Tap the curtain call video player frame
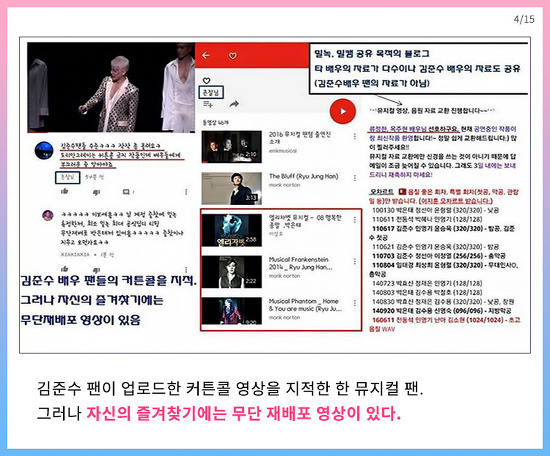This screenshot has width=550, height=456. coord(111,87)
